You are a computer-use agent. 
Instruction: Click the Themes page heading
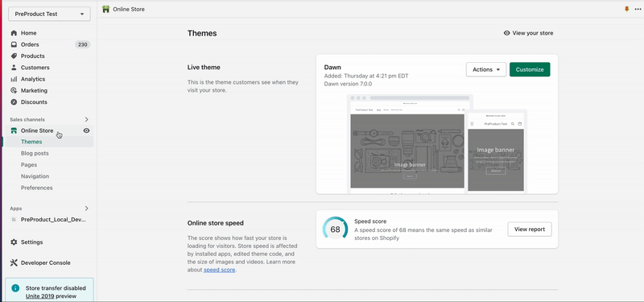(x=202, y=33)
